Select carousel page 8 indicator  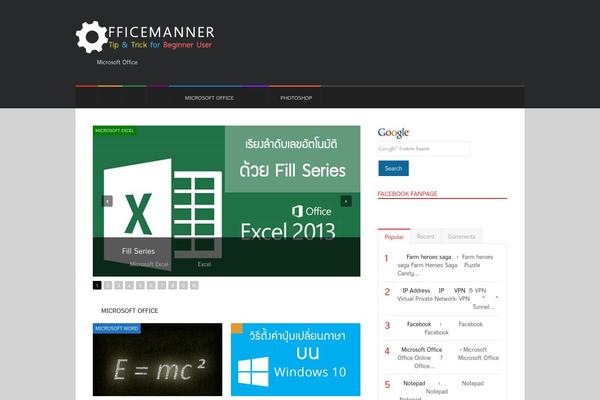(173, 285)
